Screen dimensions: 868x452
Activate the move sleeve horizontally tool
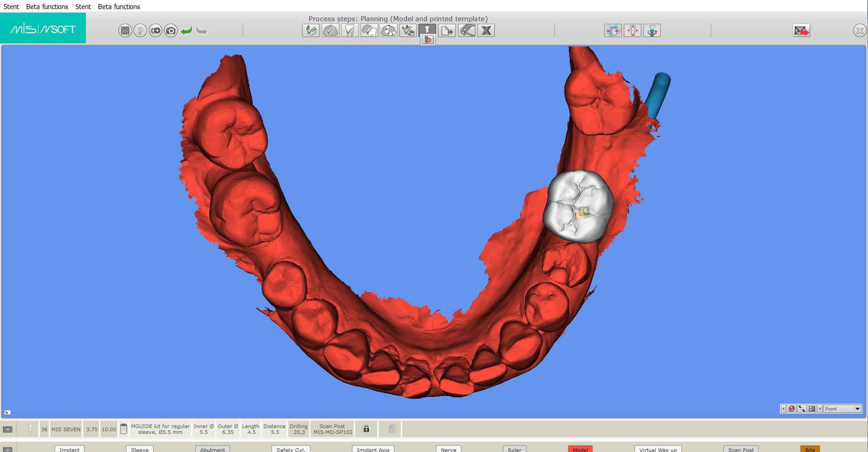tap(613, 30)
